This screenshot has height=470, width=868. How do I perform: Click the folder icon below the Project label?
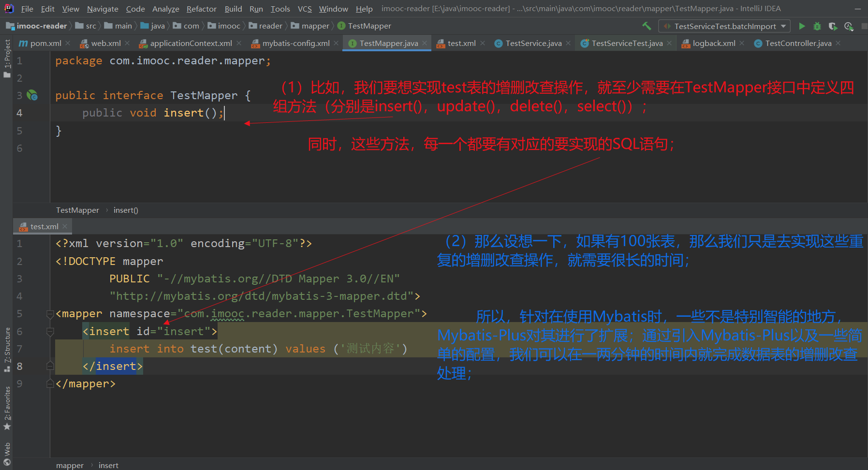tap(7, 74)
